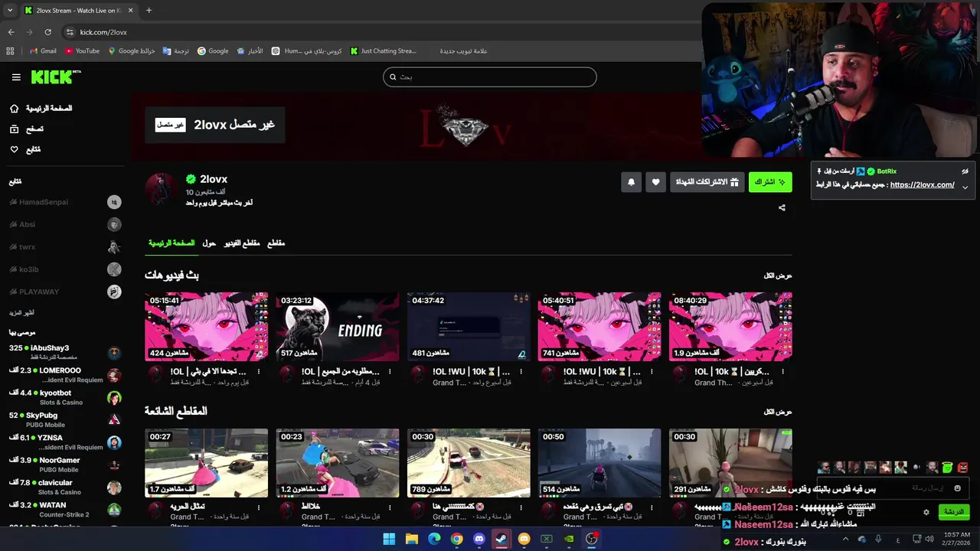Screen dimensions: 980x551
Task: Click the share icon below Subscribe
Action: (782, 207)
